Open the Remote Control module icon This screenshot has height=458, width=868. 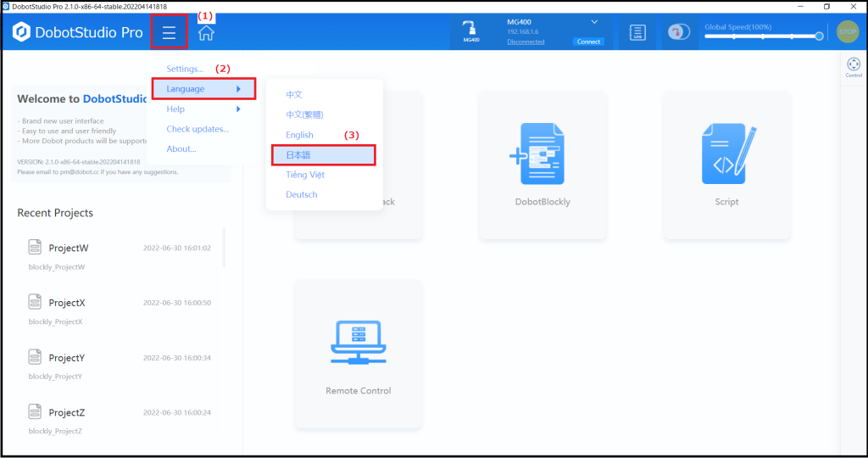tap(359, 342)
